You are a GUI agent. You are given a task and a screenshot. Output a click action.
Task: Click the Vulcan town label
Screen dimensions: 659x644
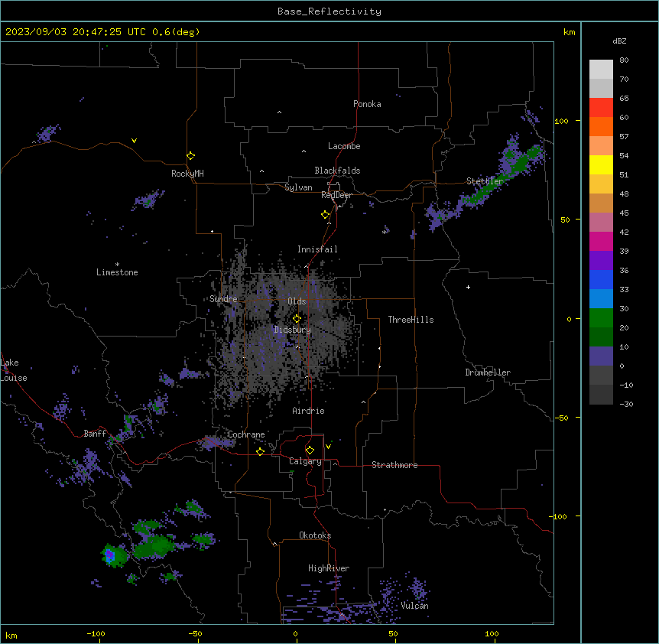414,606
